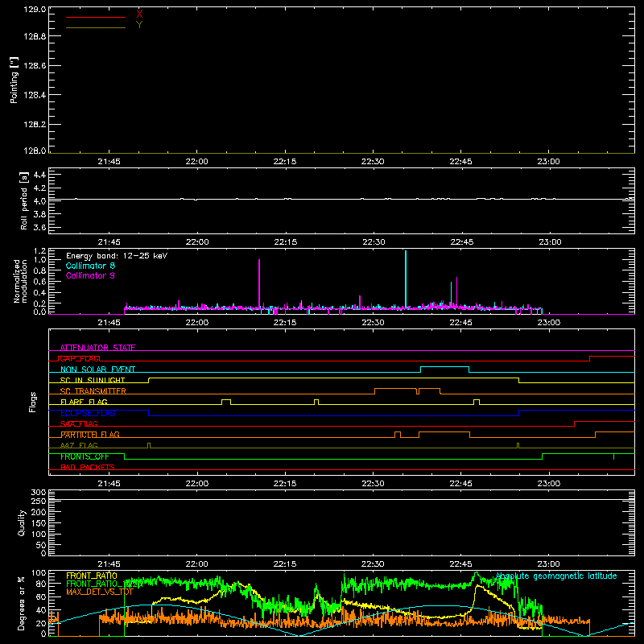Click the red X legend line
Image resolution: width=644 pixels, height=644 pixels.
96,17
